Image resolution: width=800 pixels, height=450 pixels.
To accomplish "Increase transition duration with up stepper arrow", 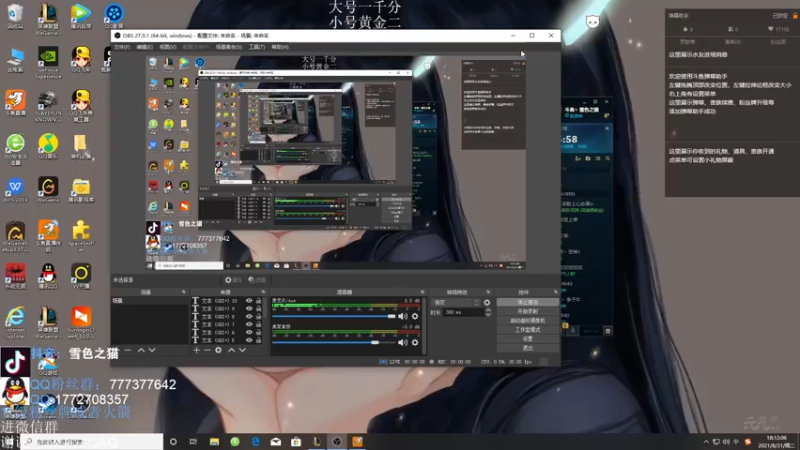I will (x=488, y=310).
